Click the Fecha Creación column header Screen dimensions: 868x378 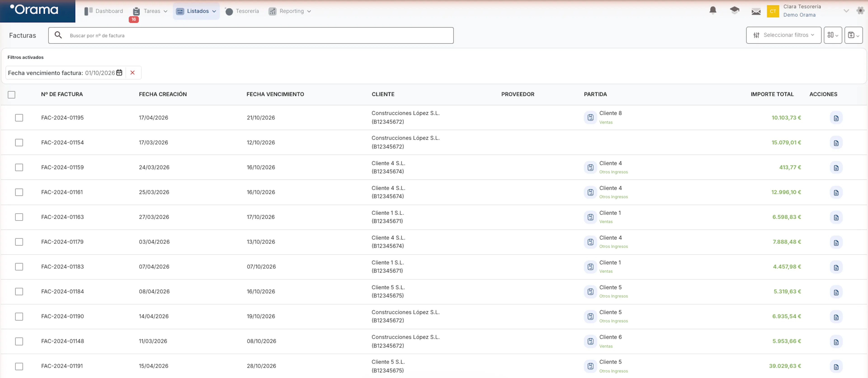click(163, 94)
